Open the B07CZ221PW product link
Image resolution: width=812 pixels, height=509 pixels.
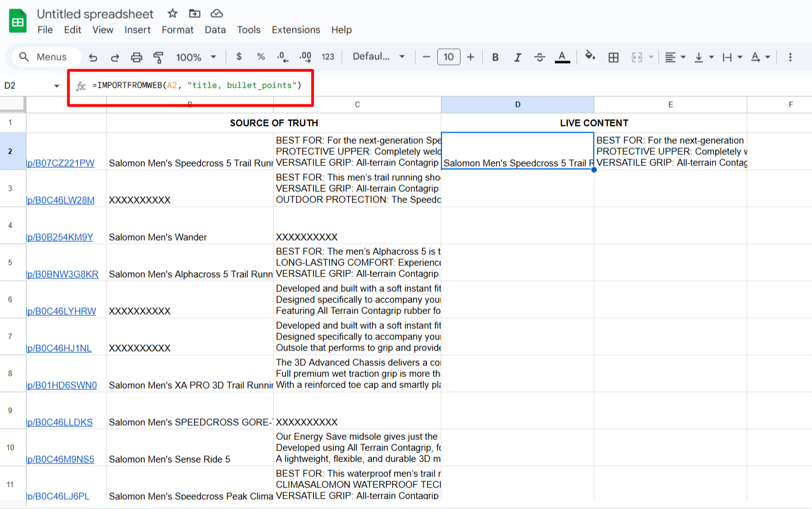[60, 163]
